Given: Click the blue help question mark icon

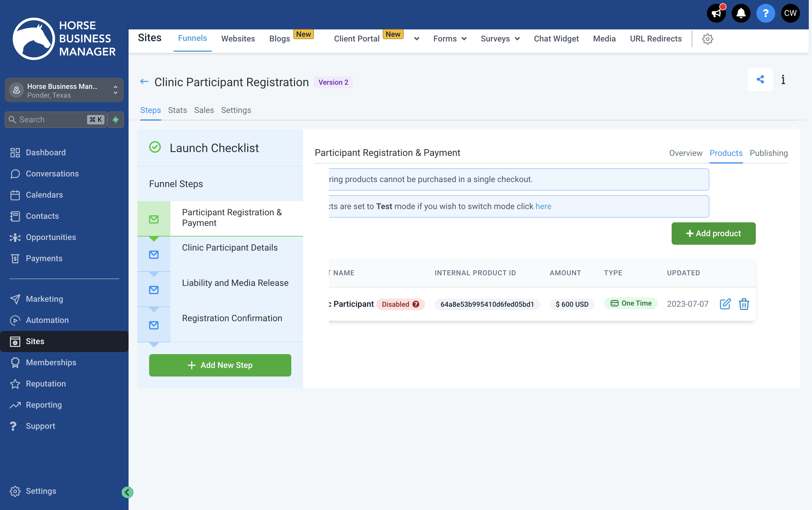Looking at the screenshot, I should (766, 13).
